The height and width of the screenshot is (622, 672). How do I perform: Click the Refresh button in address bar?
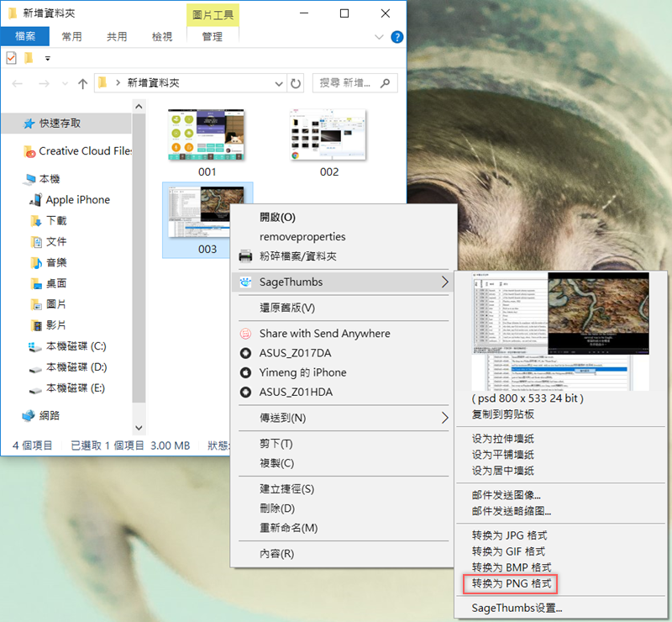point(296,83)
